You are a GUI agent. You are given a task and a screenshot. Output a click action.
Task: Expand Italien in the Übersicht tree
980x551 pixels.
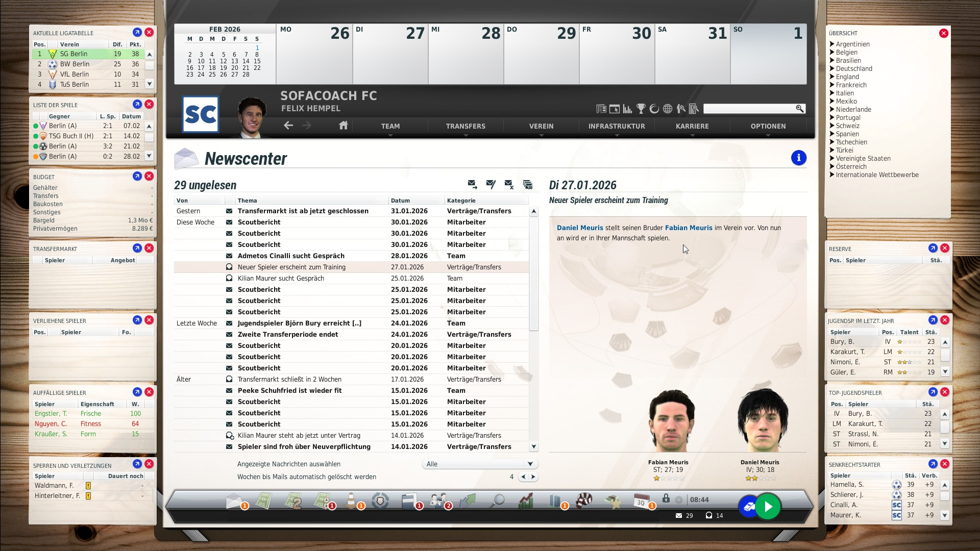click(832, 93)
